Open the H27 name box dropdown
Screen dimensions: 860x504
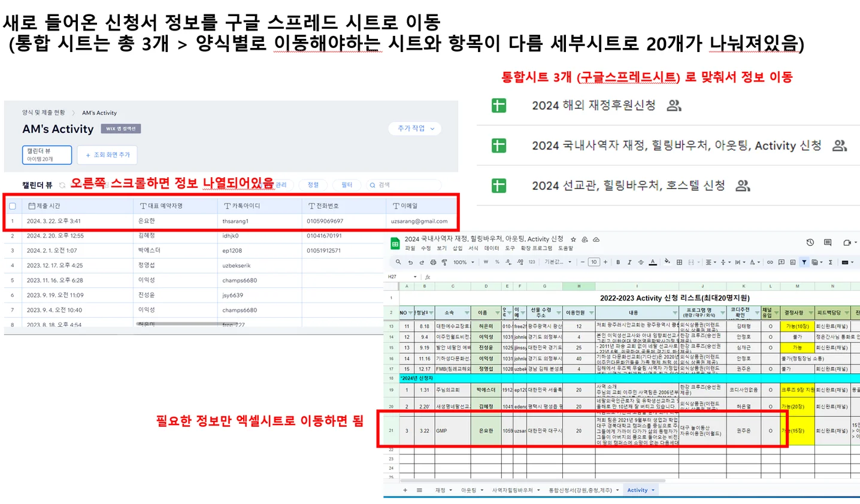point(415,277)
